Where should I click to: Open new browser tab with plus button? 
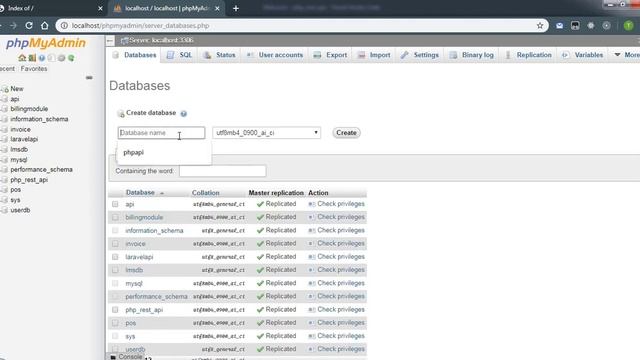[236, 8]
